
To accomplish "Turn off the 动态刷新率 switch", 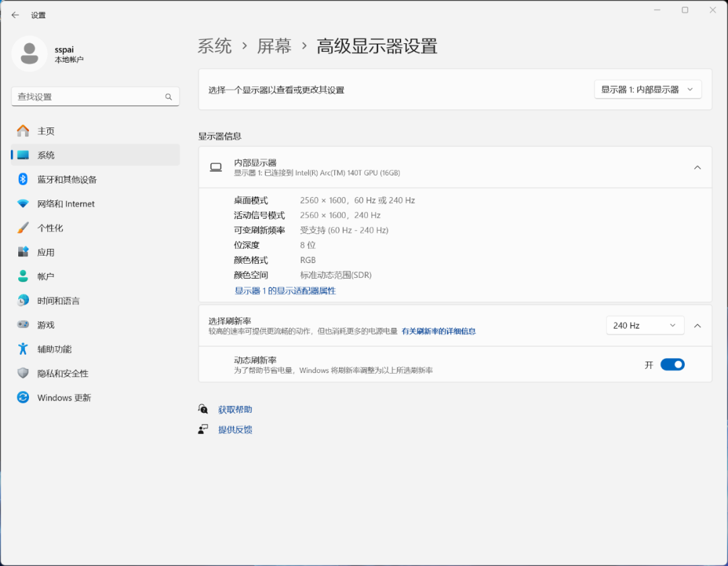I will 672,365.
